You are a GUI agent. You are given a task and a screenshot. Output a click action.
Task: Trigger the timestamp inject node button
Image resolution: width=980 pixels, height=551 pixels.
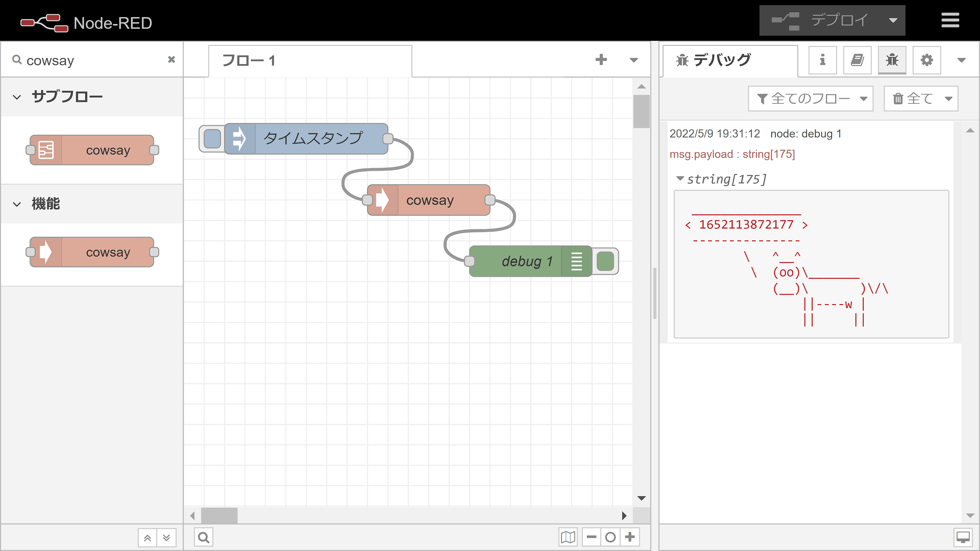(212, 139)
